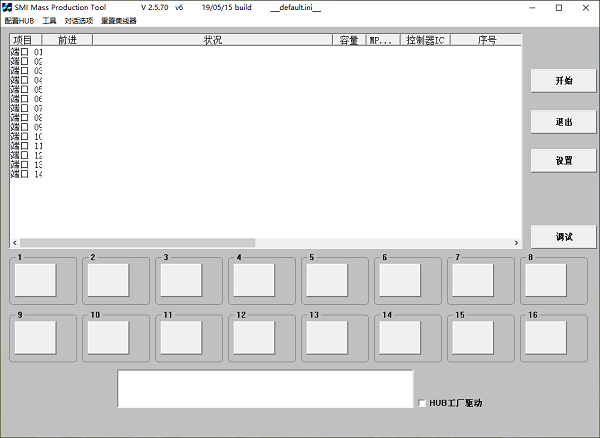Click the white message box at bottom
Viewport: 600px width, 438px height.
(x=265, y=389)
